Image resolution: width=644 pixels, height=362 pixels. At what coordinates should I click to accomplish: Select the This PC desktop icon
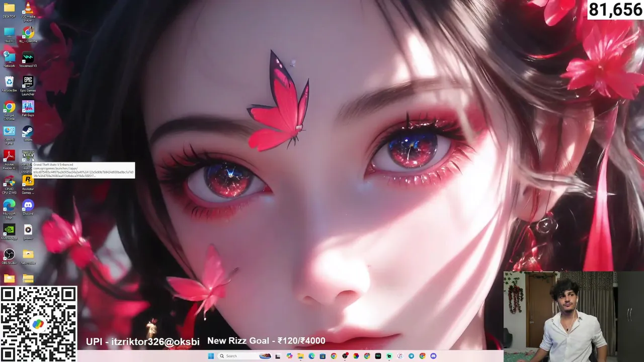click(9, 35)
